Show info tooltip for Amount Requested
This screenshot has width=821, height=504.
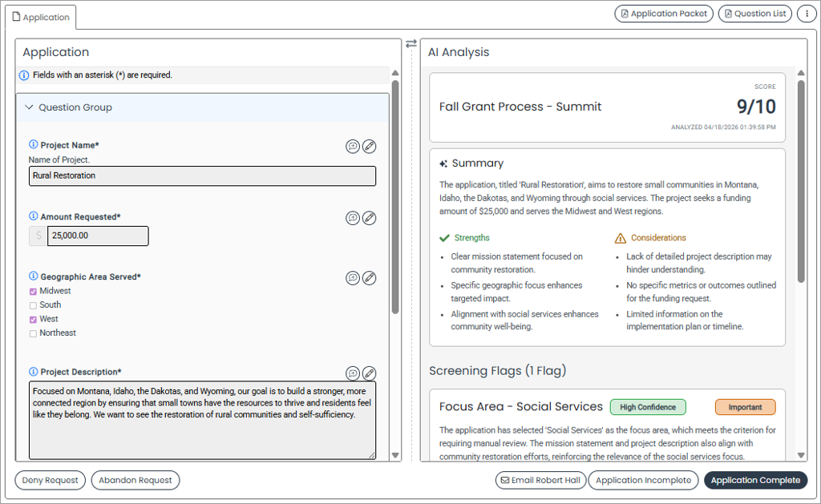tap(34, 216)
